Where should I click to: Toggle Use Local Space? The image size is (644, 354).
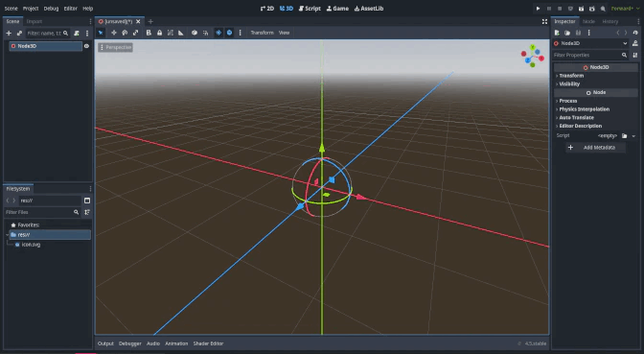click(195, 33)
